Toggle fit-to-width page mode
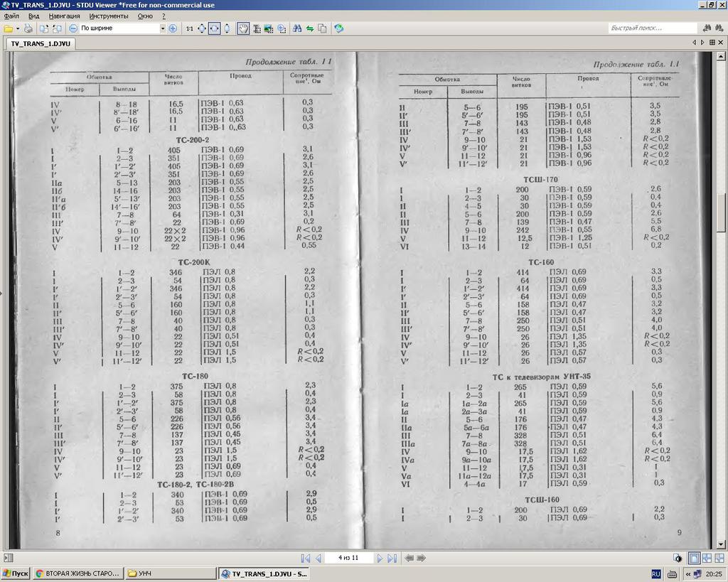Screen dimensions: 728x582 click(214, 28)
